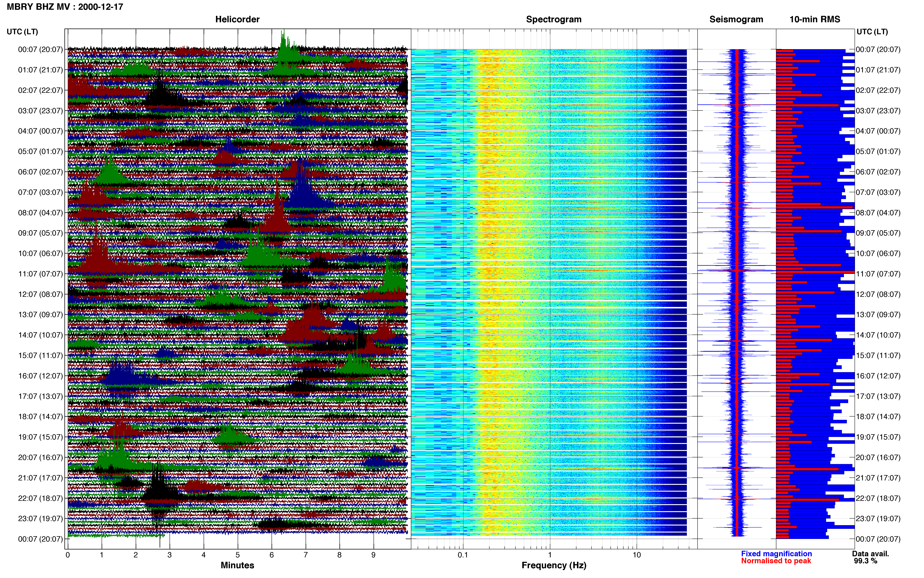This screenshot has width=924, height=578.
Task: Click left time label '10:07 (06:07)'
Action: click(41, 253)
